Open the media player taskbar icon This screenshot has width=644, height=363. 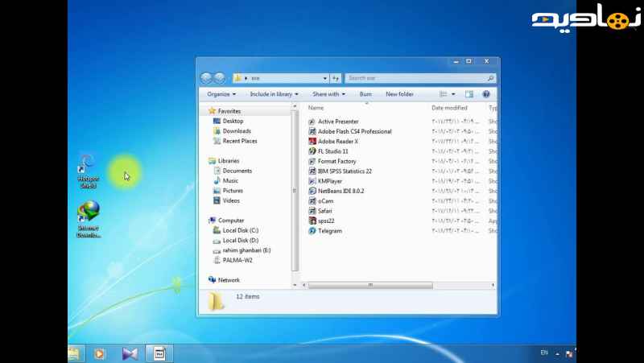99,353
